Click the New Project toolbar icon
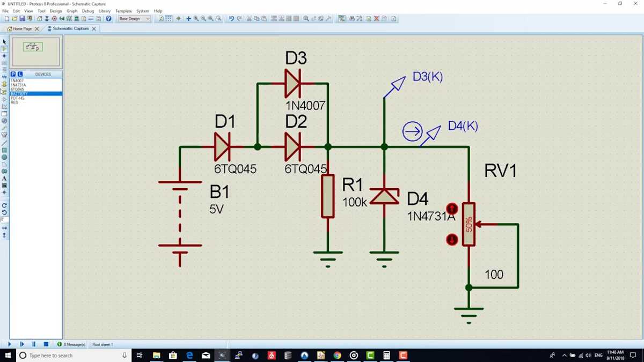The height and width of the screenshot is (362, 644). click(6, 19)
